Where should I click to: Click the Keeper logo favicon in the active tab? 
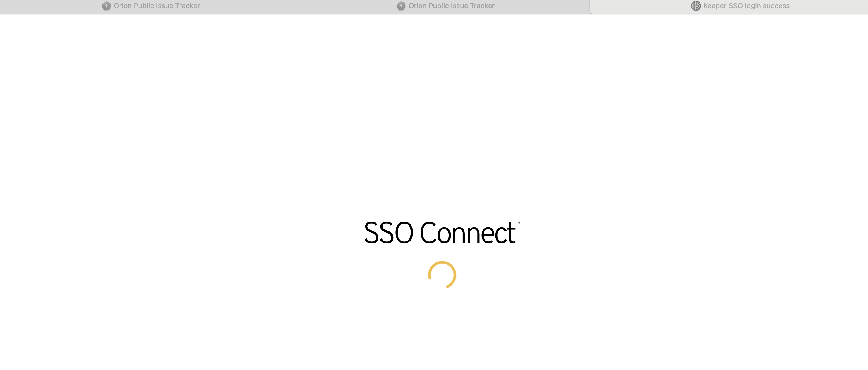tap(696, 6)
